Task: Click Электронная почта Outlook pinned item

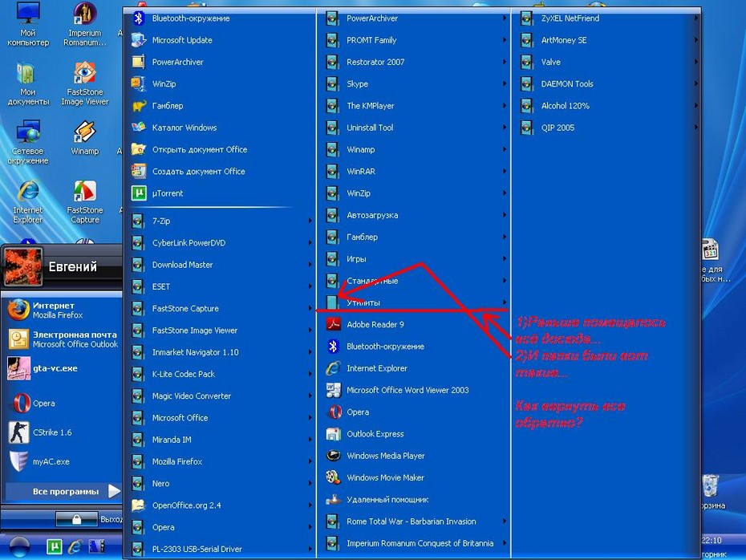Action: (x=62, y=339)
